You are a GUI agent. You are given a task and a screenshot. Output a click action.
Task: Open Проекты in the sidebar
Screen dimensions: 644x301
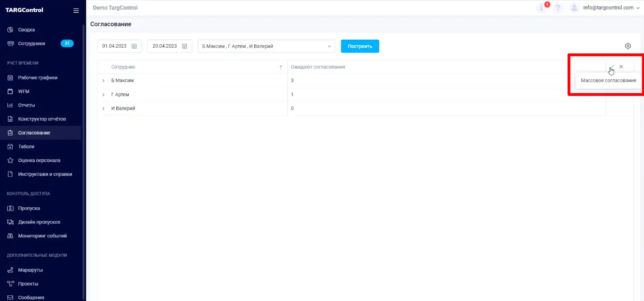28,284
